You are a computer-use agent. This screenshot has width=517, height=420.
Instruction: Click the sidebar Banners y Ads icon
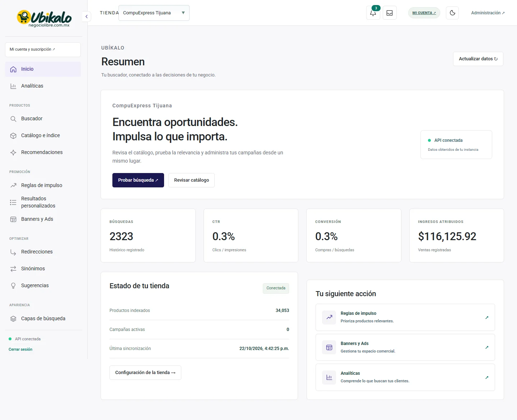pyautogui.click(x=13, y=219)
